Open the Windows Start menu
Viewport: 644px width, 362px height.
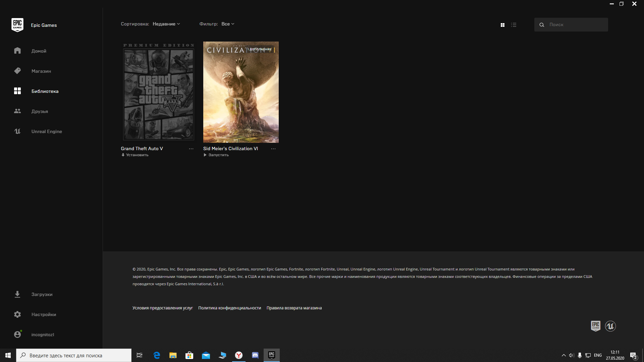point(8,355)
